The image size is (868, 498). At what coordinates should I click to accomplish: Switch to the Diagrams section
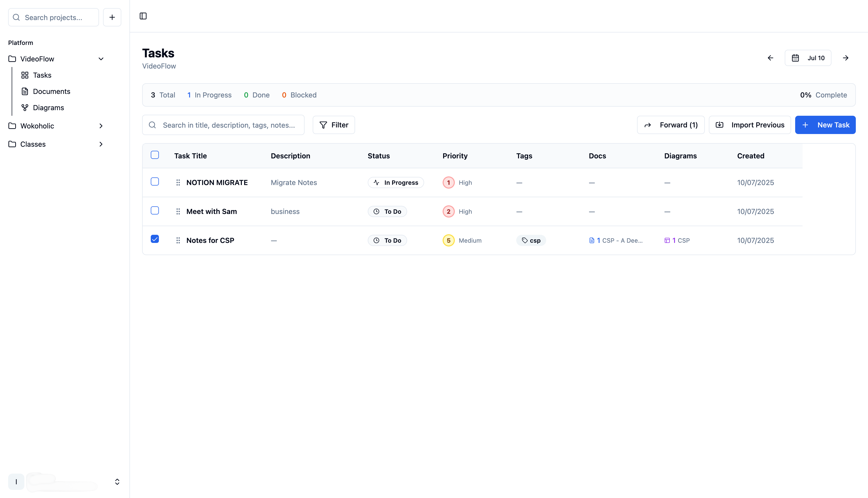48,107
